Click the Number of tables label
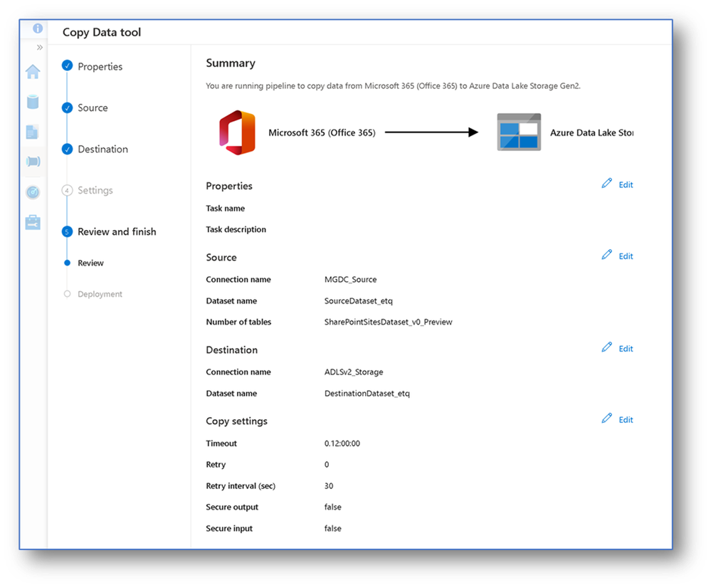Image resolution: width=711 pixels, height=588 pixels. point(238,322)
